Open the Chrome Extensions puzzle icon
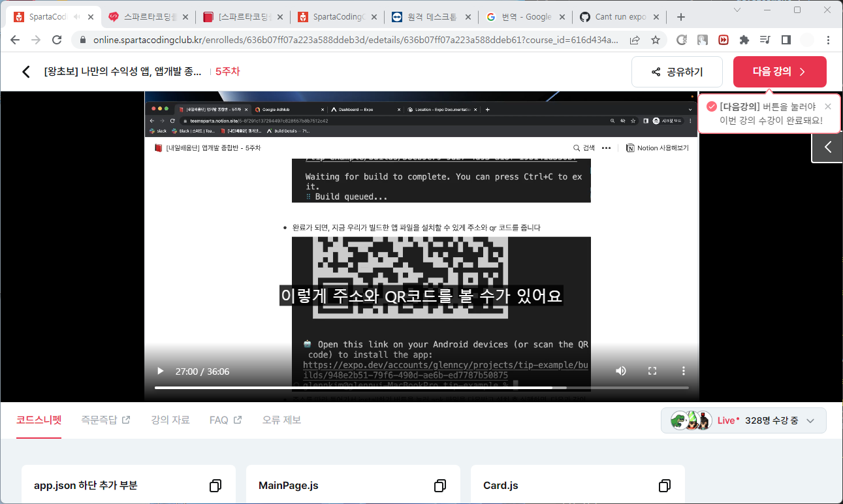The image size is (843, 504). pos(744,40)
